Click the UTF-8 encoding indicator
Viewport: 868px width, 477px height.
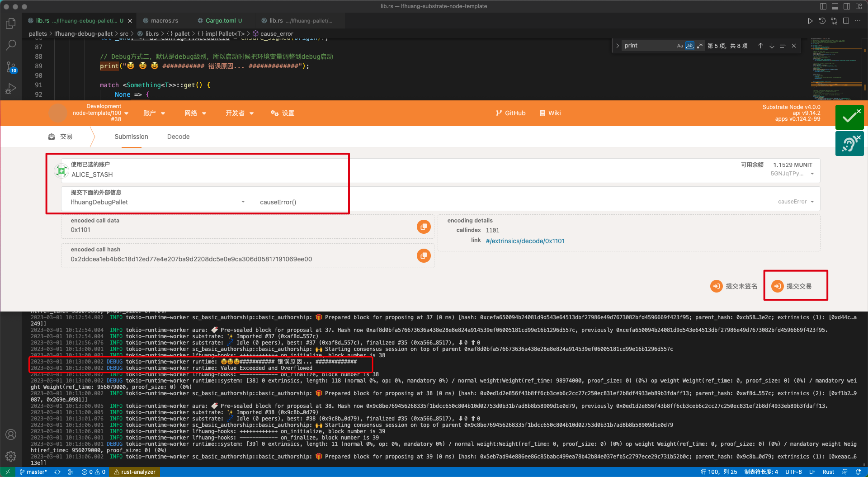click(793, 472)
